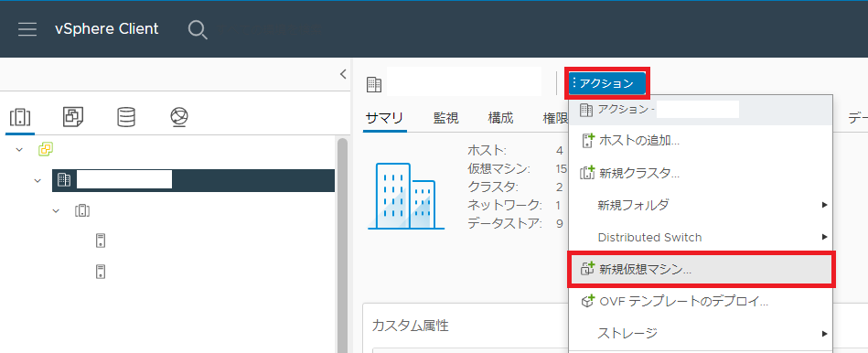
Task: Collapse the datacenter tree node
Action: pos(38,180)
